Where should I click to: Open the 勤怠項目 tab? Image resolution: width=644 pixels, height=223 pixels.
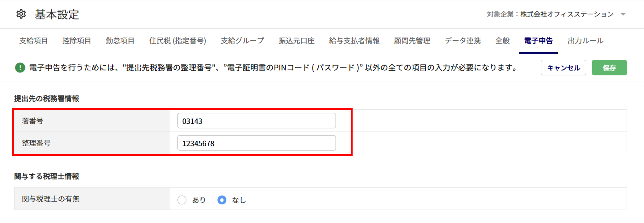pyautogui.click(x=120, y=41)
